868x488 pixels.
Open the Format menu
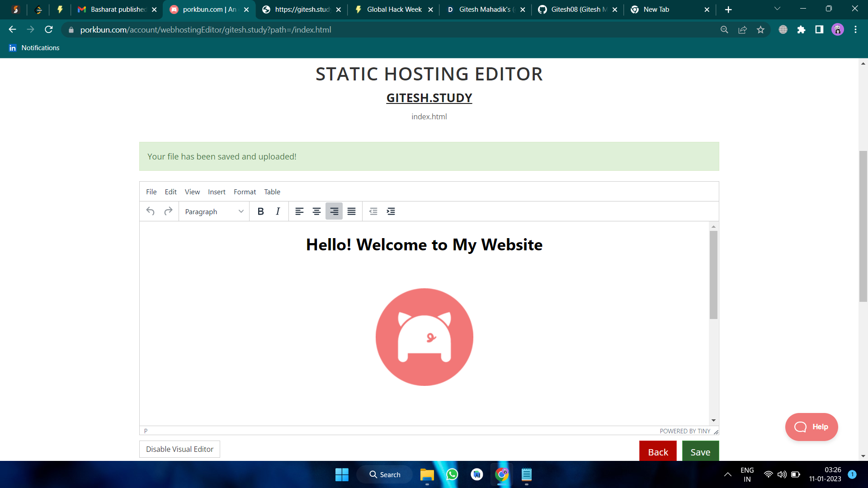click(x=245, y=192)
